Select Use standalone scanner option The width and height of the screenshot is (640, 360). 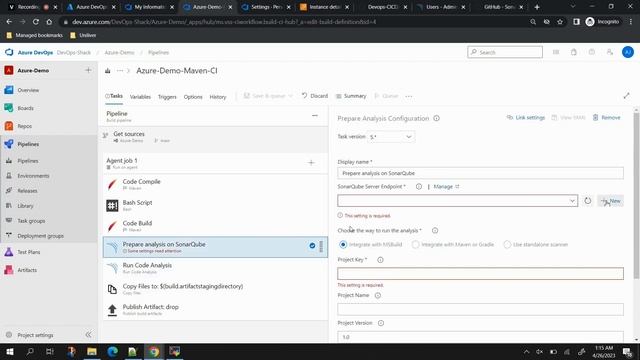(507, 244)
